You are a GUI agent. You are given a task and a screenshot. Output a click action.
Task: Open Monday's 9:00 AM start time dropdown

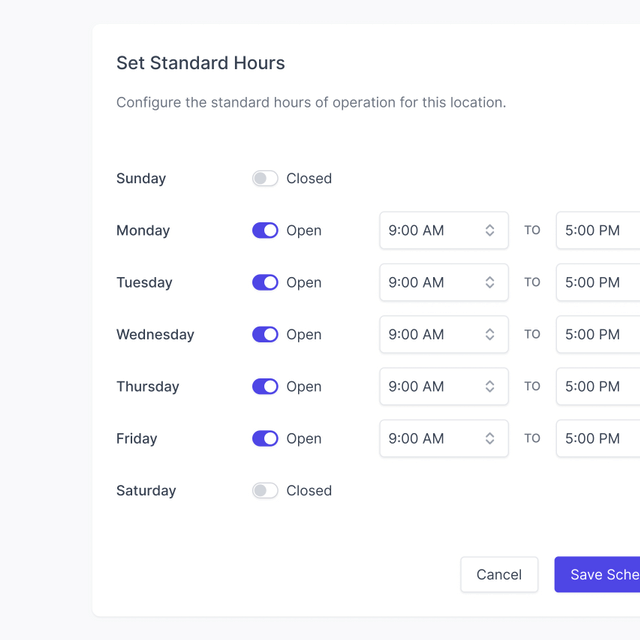tap(443, 231)
